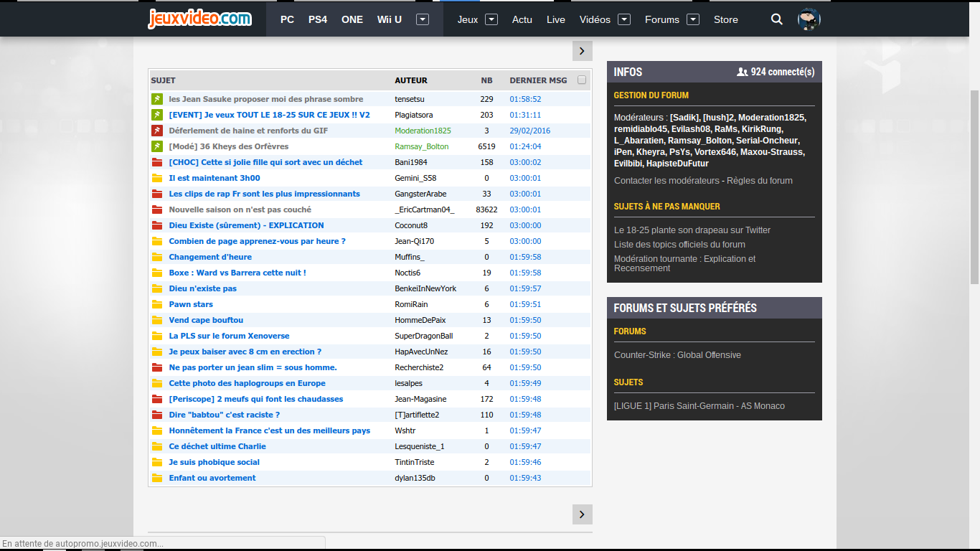The image size is (980, 551).
Task: Click red locked pin of Déferlement topic
Action: coord(157,131)
